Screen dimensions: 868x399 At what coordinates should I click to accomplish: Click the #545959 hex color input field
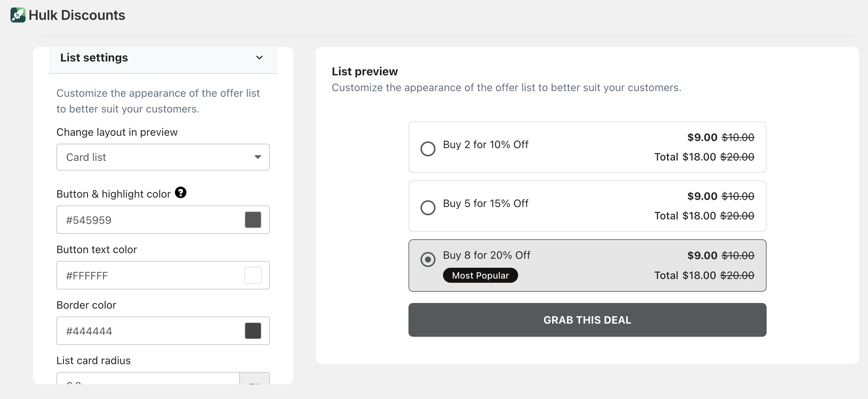point(150,220)
